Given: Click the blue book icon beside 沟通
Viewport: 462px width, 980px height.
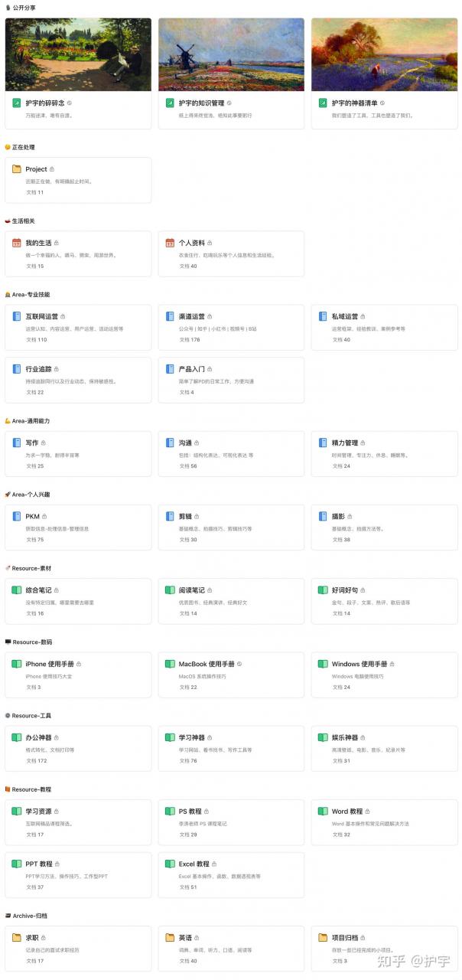Looking at the screenshot, I should [x=170, y=443].
